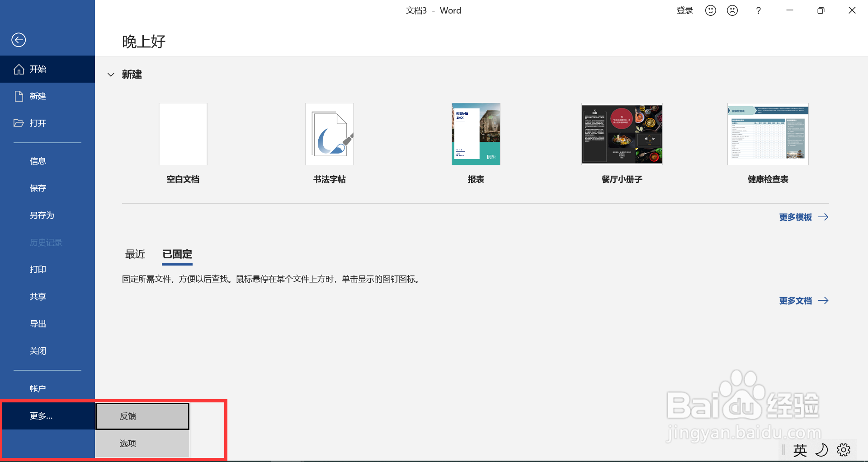Click the 更多... sidebar entry
868x462 pixels.
click(47, 416)
